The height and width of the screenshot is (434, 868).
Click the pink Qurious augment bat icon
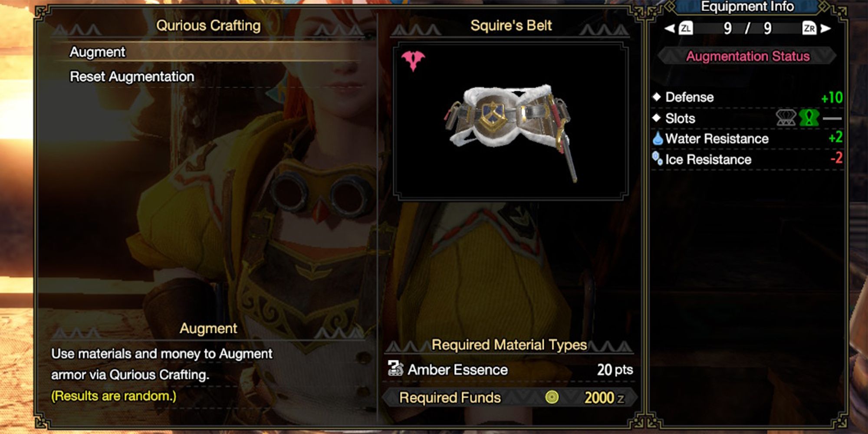(413, 61)
